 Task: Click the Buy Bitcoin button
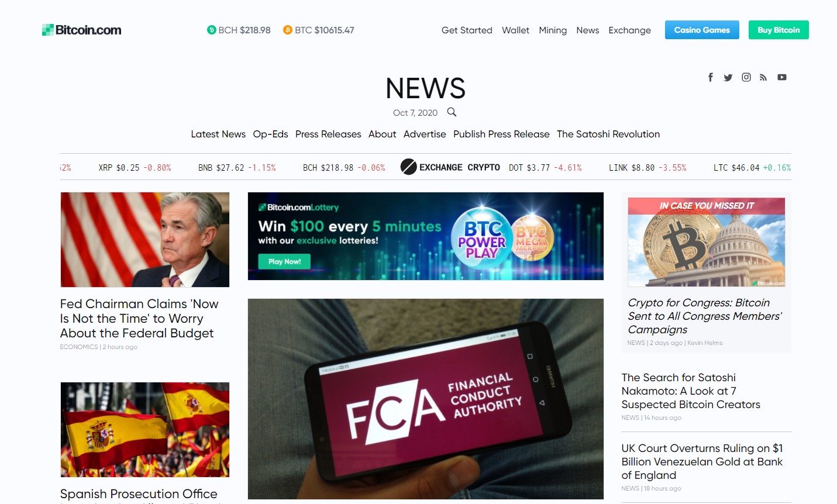779,30
